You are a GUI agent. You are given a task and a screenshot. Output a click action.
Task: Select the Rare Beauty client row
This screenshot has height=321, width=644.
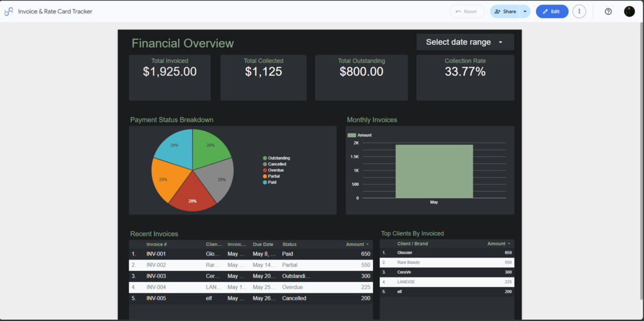coord(447,262)
